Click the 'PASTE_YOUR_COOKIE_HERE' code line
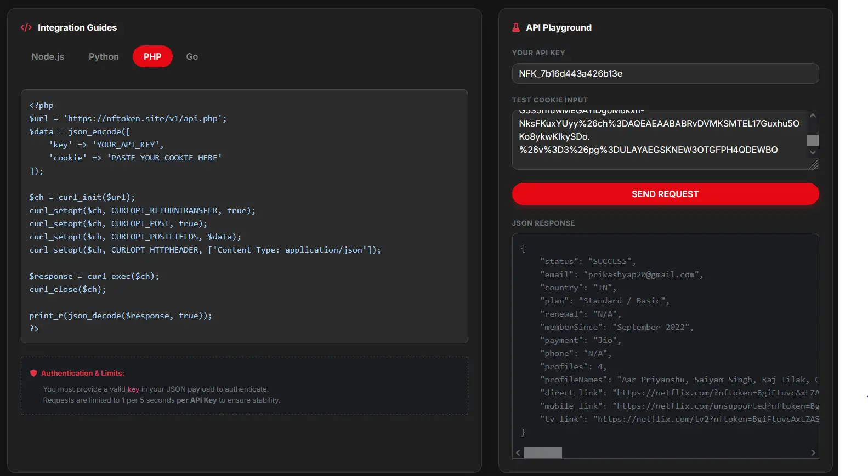The height and width of the screenshot is (476, 868). point(135,158)
